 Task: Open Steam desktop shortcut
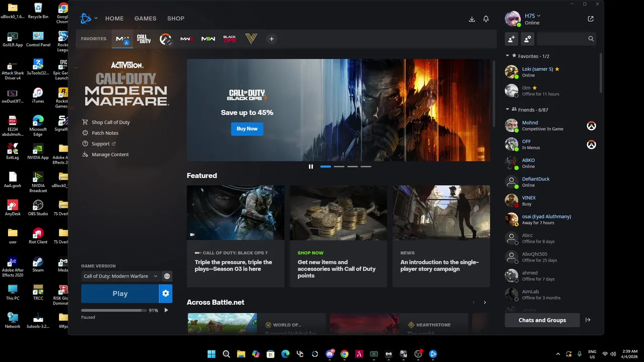38,264
